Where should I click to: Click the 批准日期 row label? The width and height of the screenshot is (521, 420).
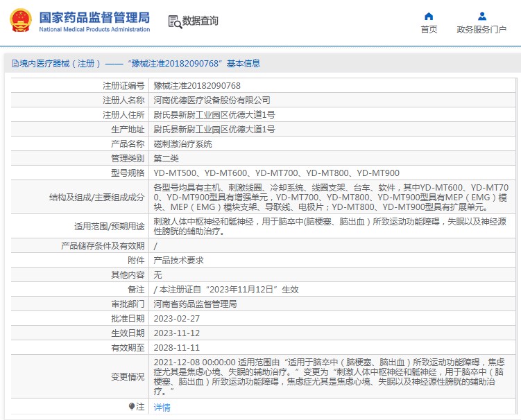(x=128, y=319)
